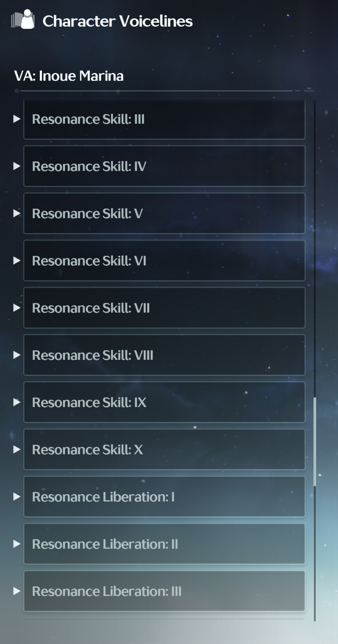338x644 pixels.
Task: Play the Resonance Liberation: II voiceline
Action: point(17,544)
